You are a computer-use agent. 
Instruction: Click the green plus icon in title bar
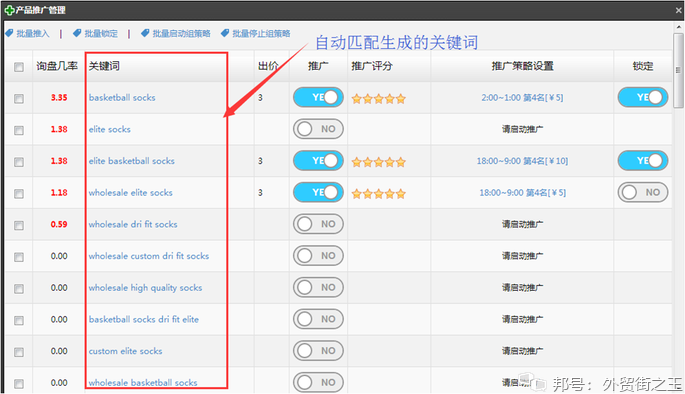9,10
